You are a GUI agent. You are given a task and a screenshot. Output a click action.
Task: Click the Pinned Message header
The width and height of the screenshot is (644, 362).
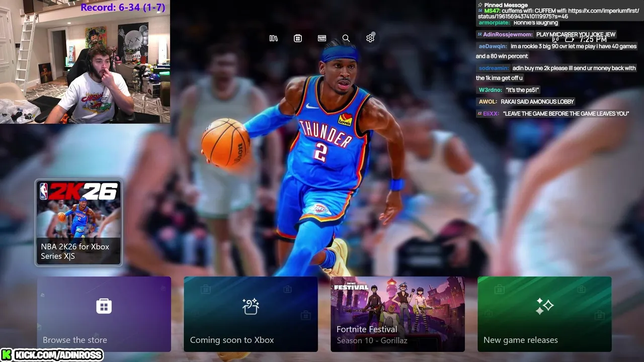(506, 5)
